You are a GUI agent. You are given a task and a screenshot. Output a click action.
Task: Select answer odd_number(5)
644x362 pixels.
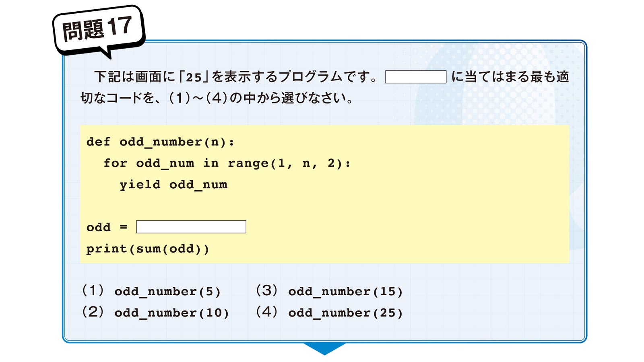pyautogui.click(x=167, y=292)
